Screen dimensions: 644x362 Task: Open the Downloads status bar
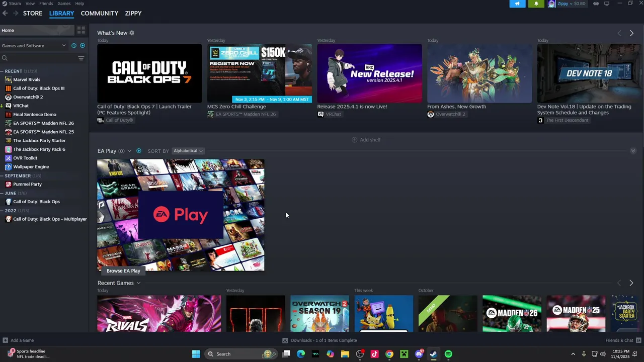coord(320,340)
